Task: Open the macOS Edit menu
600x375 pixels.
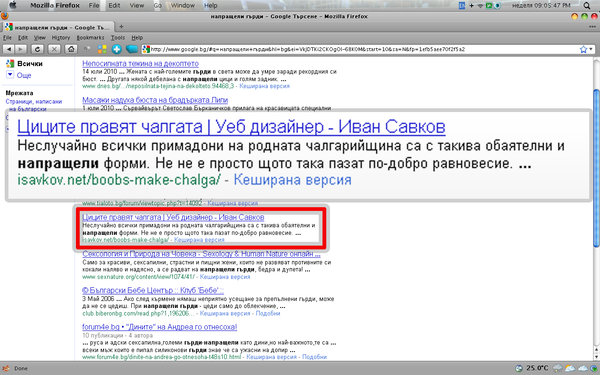Action: point(114,5)
